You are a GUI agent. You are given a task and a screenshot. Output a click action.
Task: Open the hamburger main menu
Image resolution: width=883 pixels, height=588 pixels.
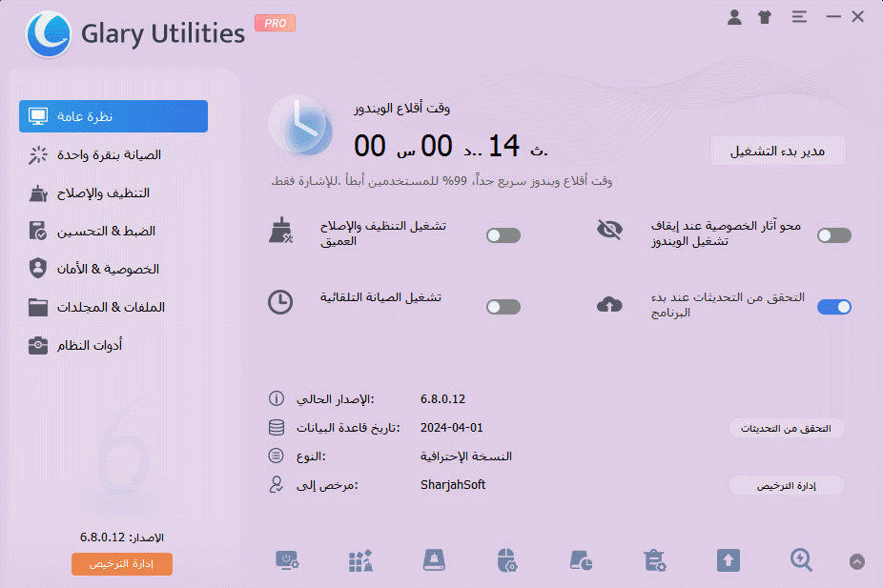pyautogui.click(x=799, y=17)
